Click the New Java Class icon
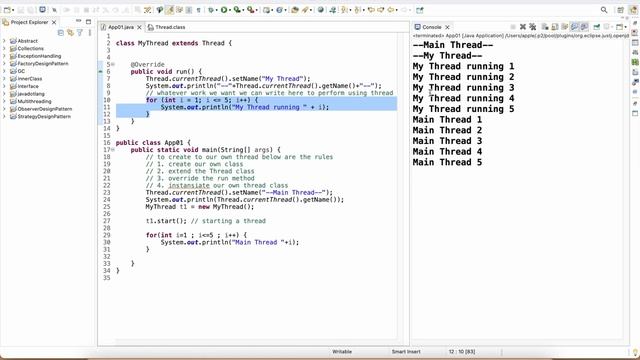This screenshot has height=360, width=640. point(279,10)
